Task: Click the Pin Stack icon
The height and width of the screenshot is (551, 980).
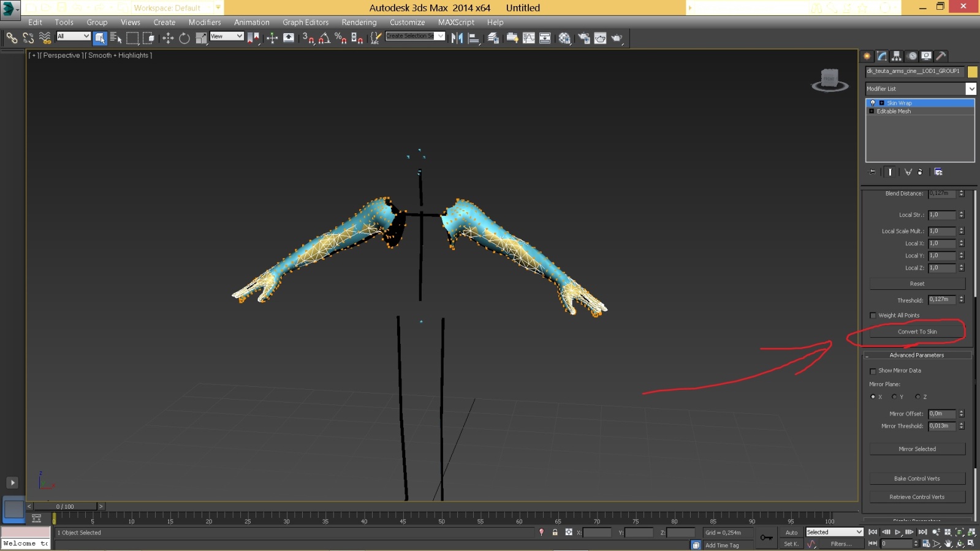Action: pos(872,172)
